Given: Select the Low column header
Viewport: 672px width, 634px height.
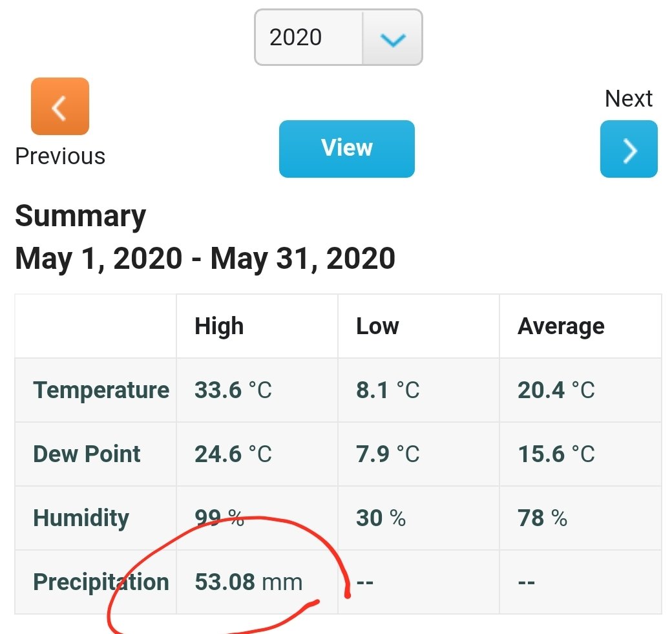Looking at the screenshot, I should coord(377,326).
